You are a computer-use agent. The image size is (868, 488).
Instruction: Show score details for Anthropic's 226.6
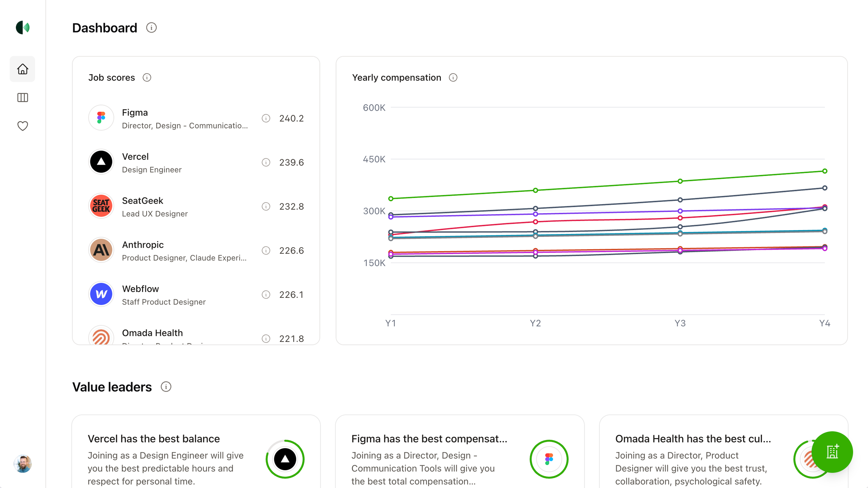click(x=266, y=250)
